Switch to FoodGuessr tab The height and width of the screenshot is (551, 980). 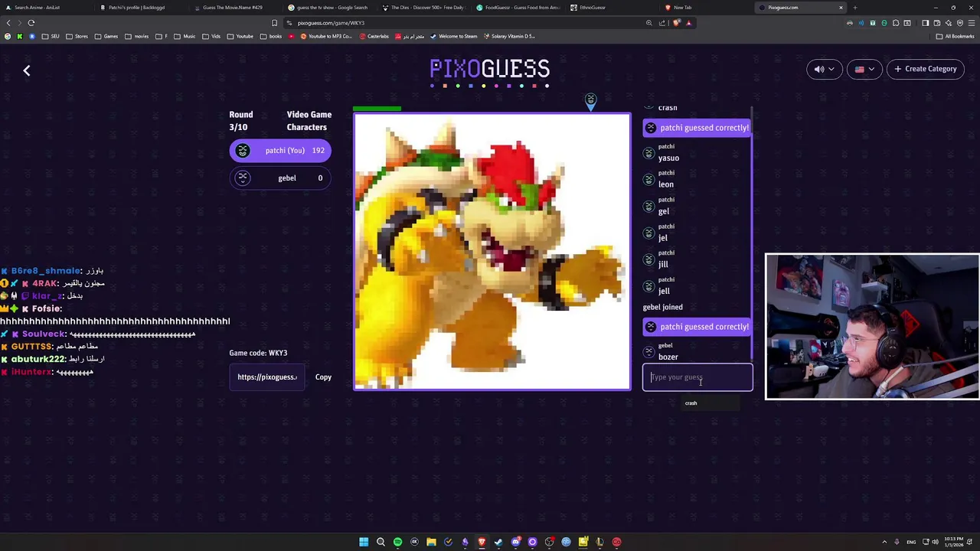518,8
